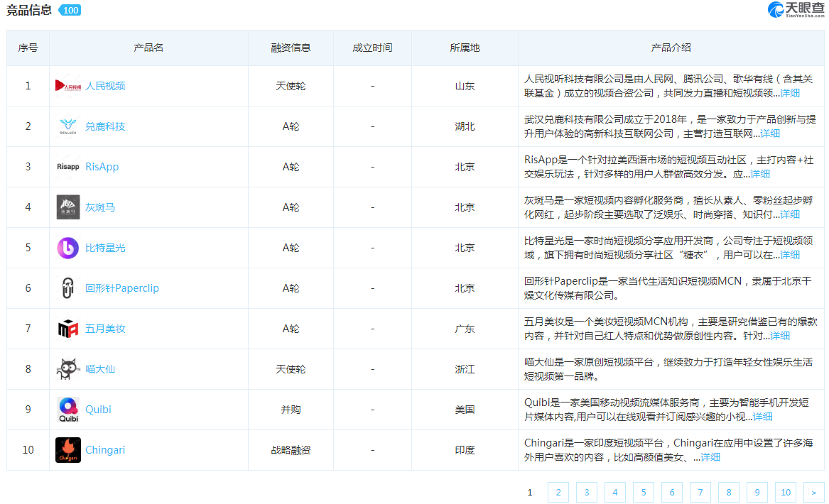The height and width of the screenshot is (504, 829).
Task: Click the 喵大仙 cat logo icon
Action: [x=67, y=368]
